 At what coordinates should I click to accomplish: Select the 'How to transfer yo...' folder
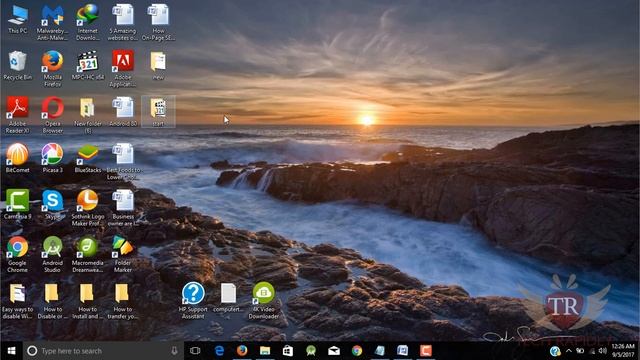coord(122,302)
